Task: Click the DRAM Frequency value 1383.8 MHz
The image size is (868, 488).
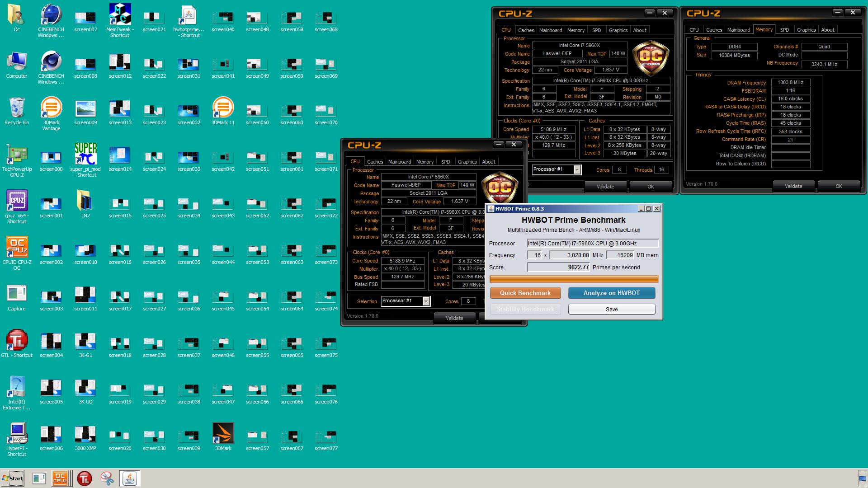Action: click(791, 83)
